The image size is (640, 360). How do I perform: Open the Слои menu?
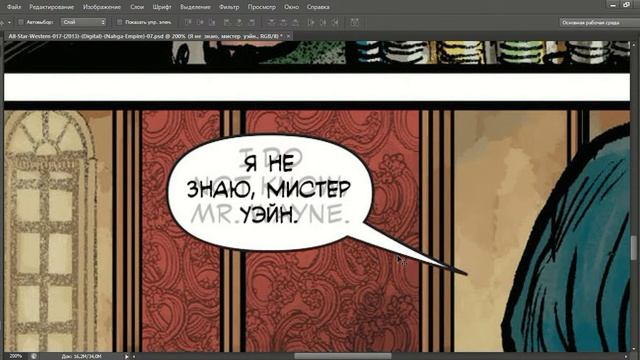(x=137, y=7)
